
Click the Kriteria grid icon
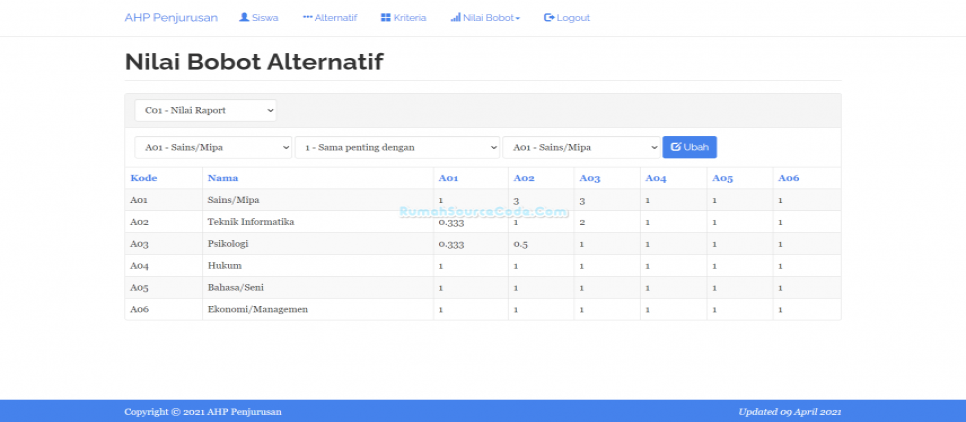pyautogui.click(x=386, y=18)
